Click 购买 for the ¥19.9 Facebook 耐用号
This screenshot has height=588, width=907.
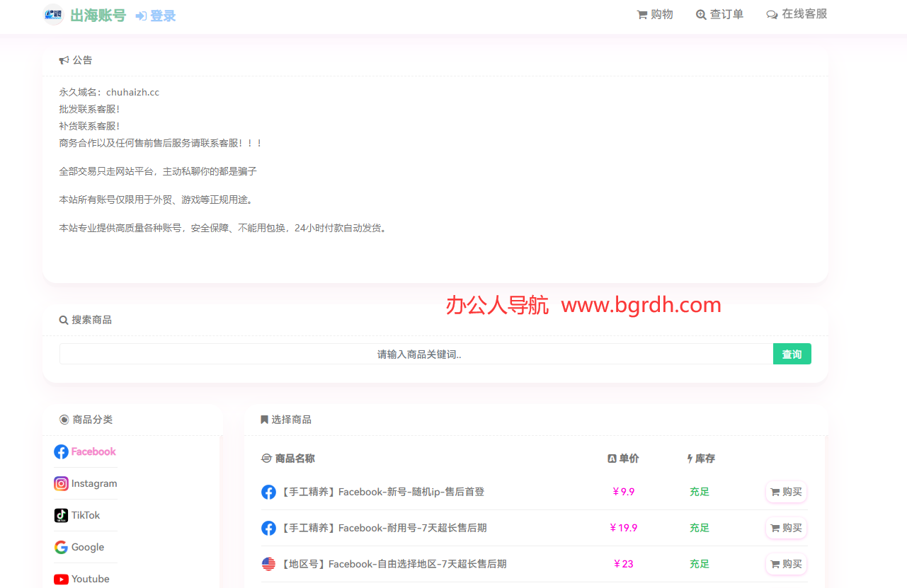coord(786,528)
